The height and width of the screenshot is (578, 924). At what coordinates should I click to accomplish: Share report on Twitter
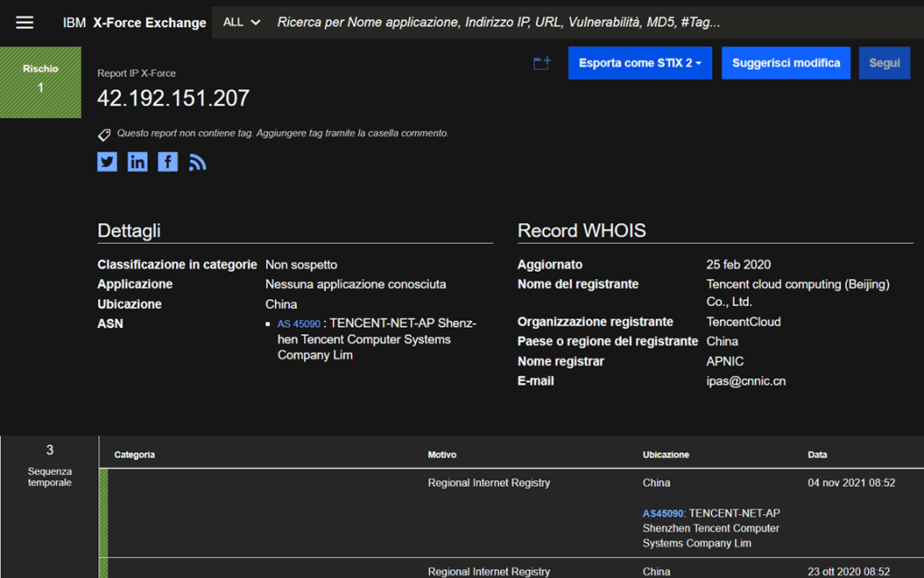tap(107, 162)
